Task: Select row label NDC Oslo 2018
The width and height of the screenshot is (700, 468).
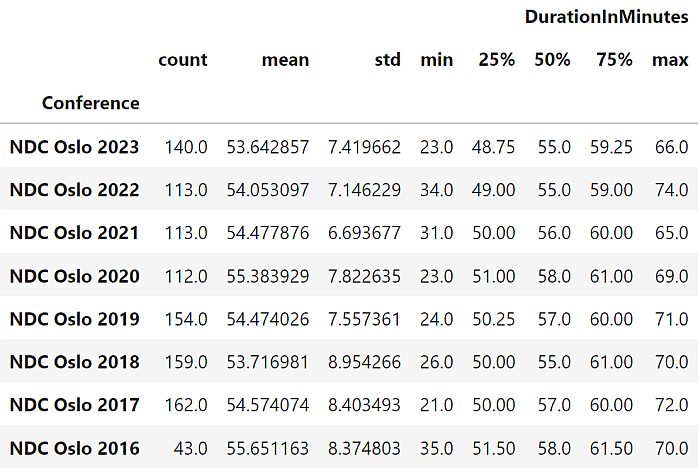Action: tap(75, 362)
